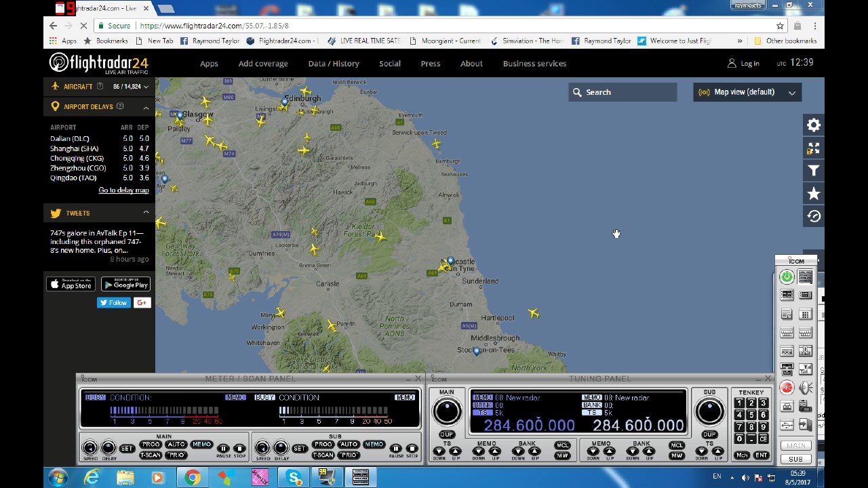
Task: Click the SUB MW memory write button
Action: [x=677, y=455]
